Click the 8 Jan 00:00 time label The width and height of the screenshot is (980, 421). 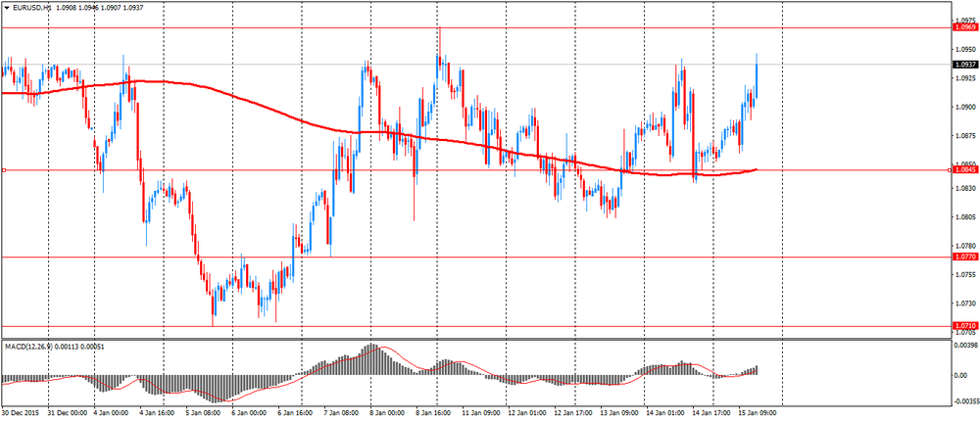point(385,413)
